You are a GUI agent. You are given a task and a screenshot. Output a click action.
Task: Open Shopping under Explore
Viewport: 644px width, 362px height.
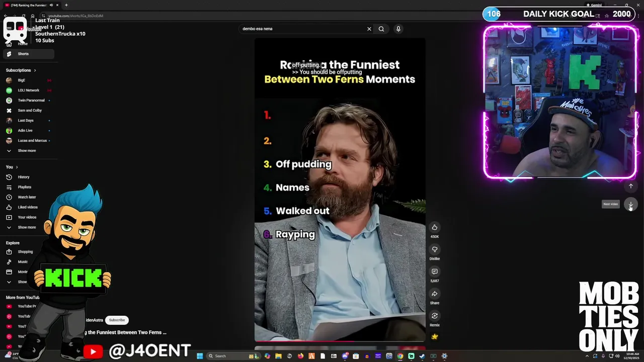(x=25, y=252)
